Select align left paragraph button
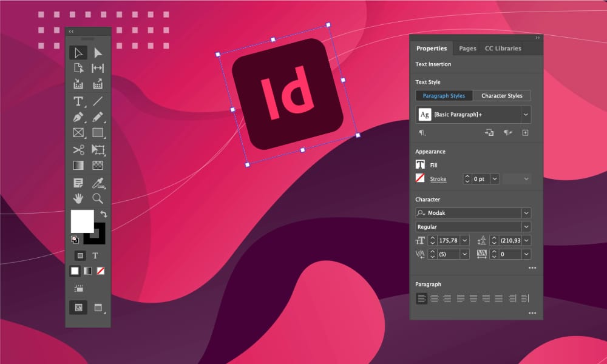The image size is (607, 364). tap(422, 298)
